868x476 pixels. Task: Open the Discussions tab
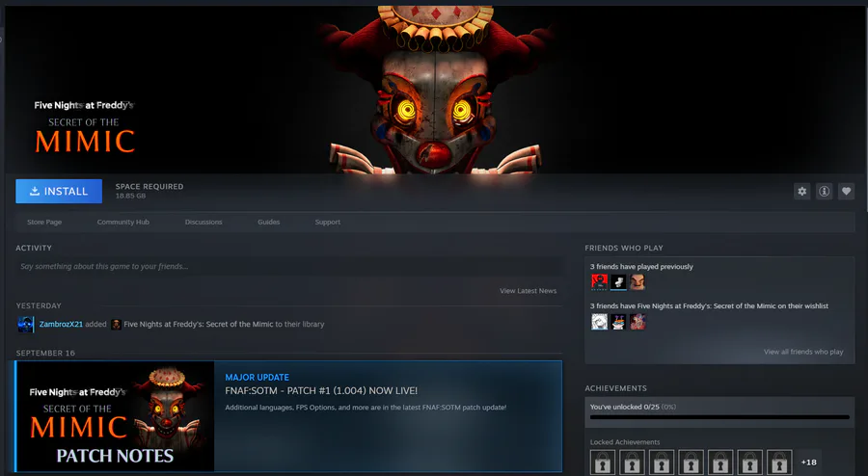click(203, 223)
